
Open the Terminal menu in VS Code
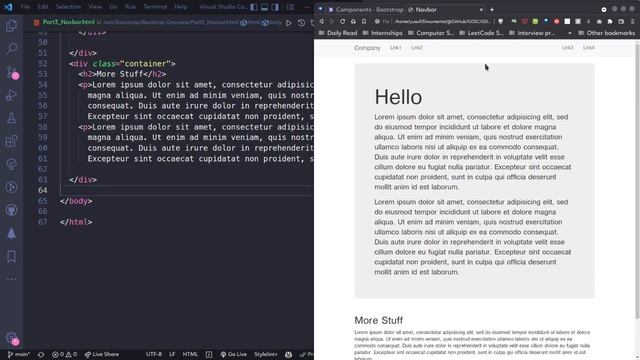point(155,7)
